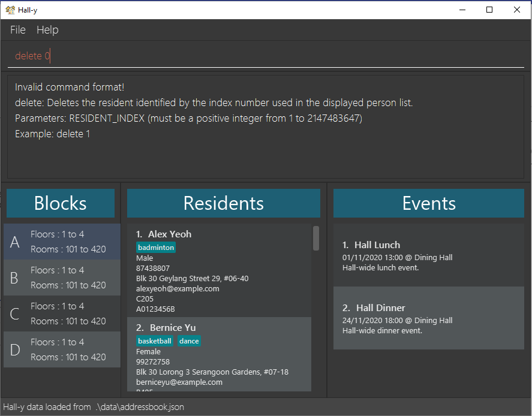Click the 'Hall-wide dinner event.' description
The width and height of the screenshot is (532, 416).
tap(382, 330)
